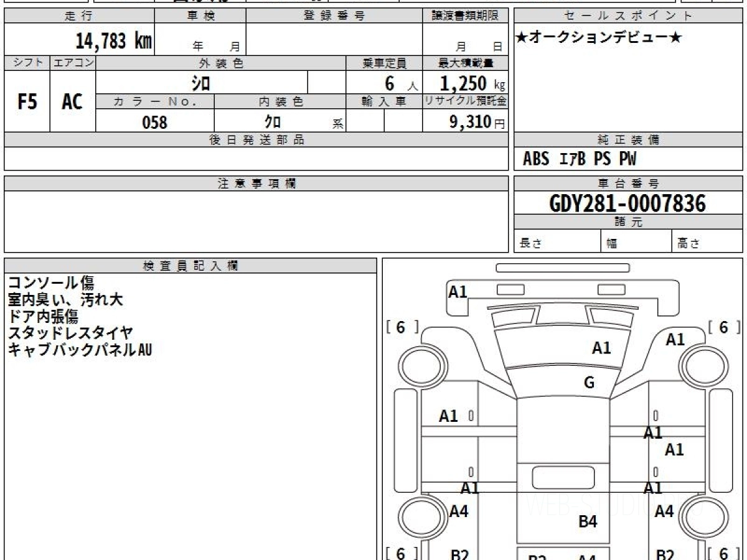Click the 最大積載量 header
Image resolution: width=747 pixels, height=560 pixels.
466,63
